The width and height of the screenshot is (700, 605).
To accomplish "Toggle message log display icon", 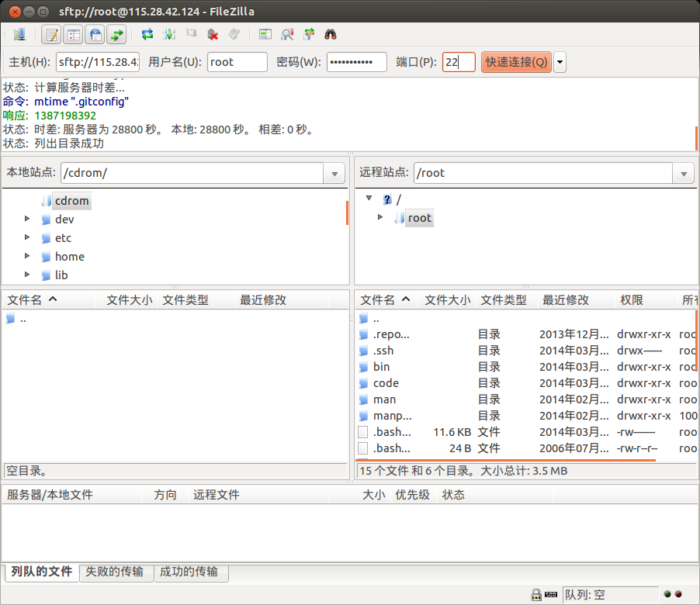I will 51,34.
